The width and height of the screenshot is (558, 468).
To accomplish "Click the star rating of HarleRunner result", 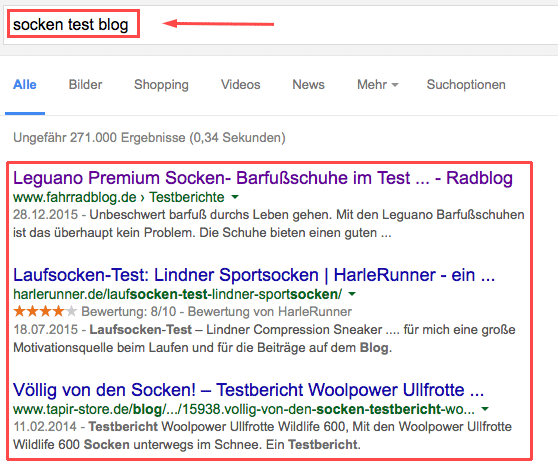I will pos(45,311).
